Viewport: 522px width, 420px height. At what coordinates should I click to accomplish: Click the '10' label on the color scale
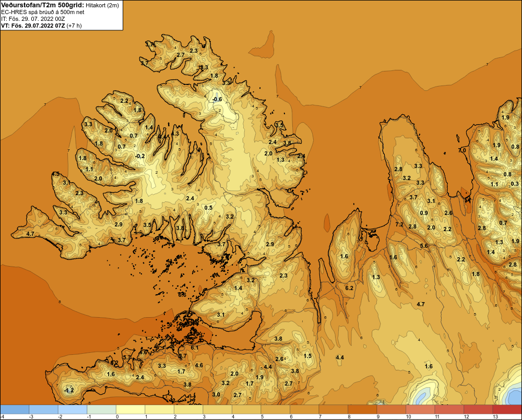[408, 417]
